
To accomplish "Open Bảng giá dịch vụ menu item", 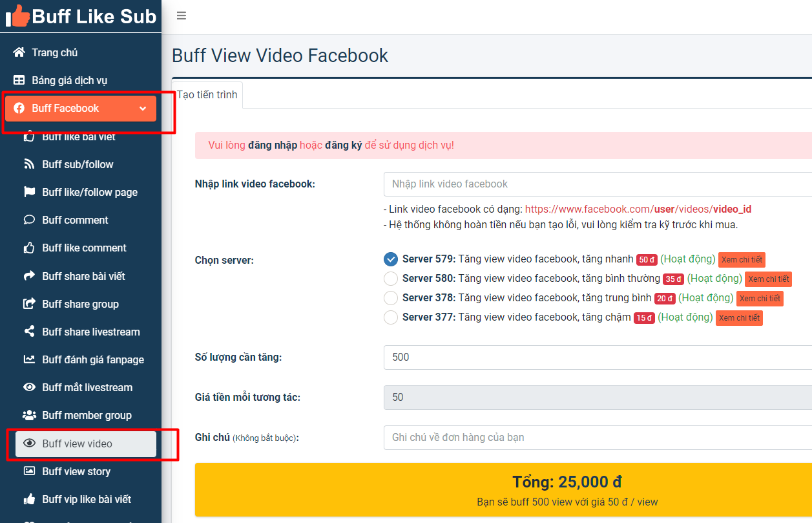I will [x=81, y=80].
